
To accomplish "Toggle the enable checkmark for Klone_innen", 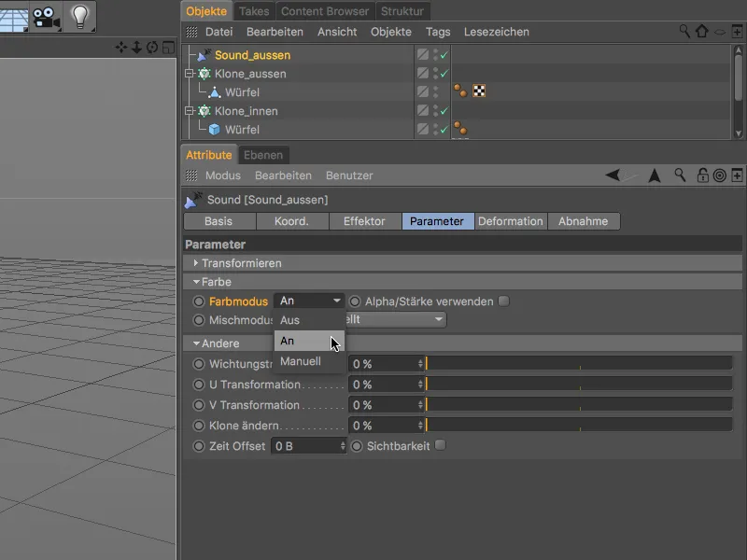I will (444, 110).
